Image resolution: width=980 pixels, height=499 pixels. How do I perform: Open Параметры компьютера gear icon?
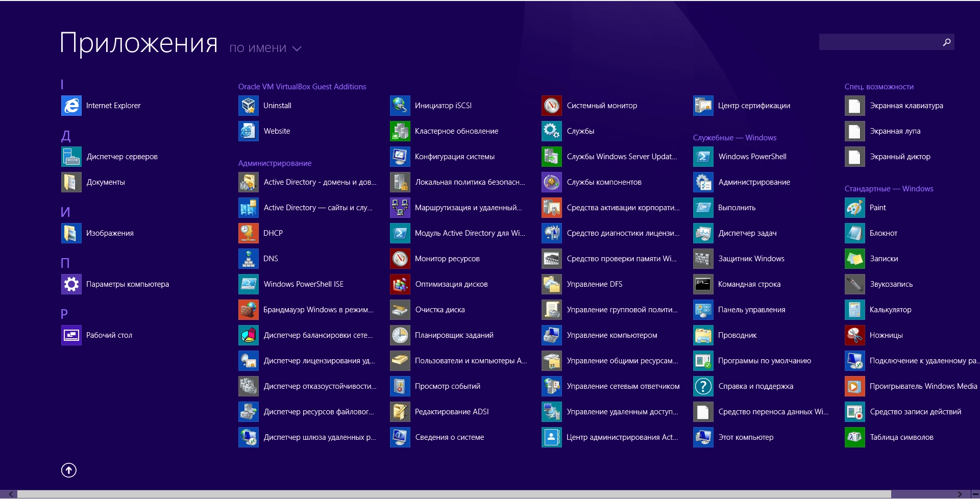[71, 284]
